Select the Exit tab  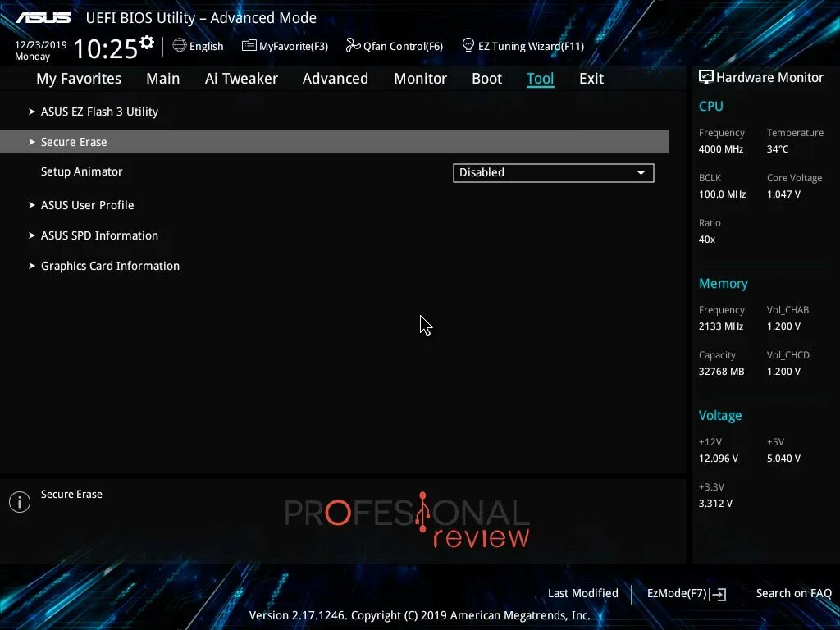(591, 79)
